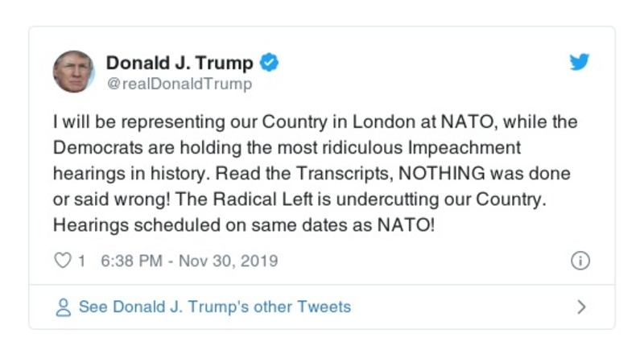Open the profile avatar photo
This screenshot has height=358, width=644.
pyautogui.click(x=74, y=71)
